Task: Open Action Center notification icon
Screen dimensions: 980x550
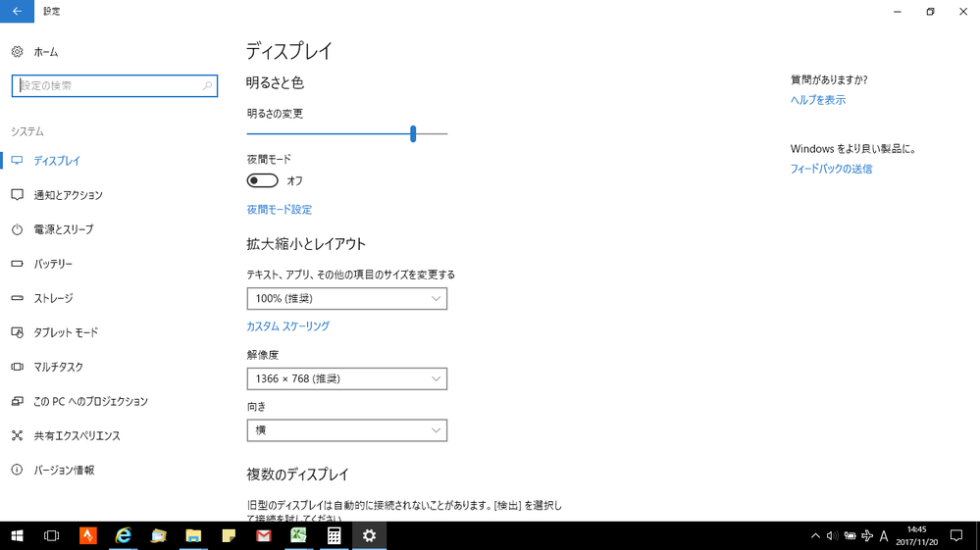Action: [x=956, y=536]
